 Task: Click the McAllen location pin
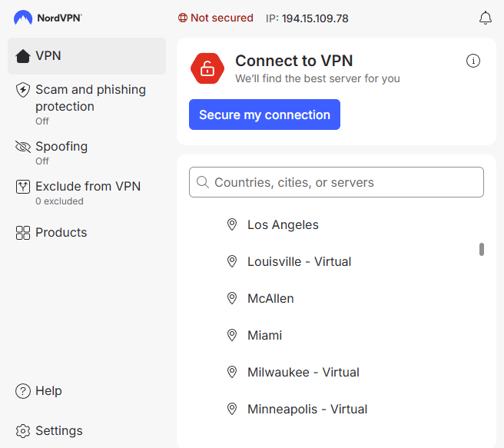pyautogui.click(x=232, y=298)
